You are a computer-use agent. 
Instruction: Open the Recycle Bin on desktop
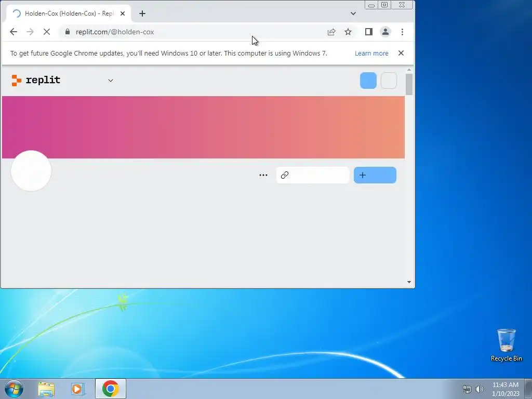point(506,345)
